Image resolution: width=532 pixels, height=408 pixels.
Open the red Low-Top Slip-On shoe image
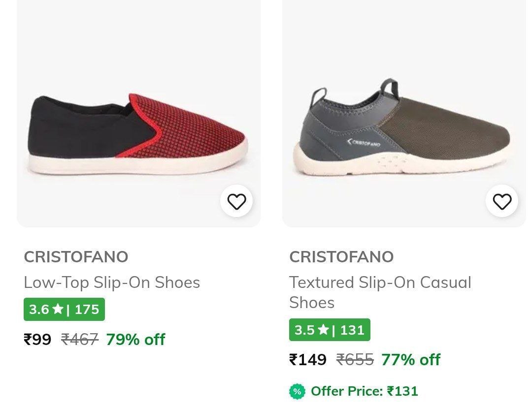pos(138,133)
